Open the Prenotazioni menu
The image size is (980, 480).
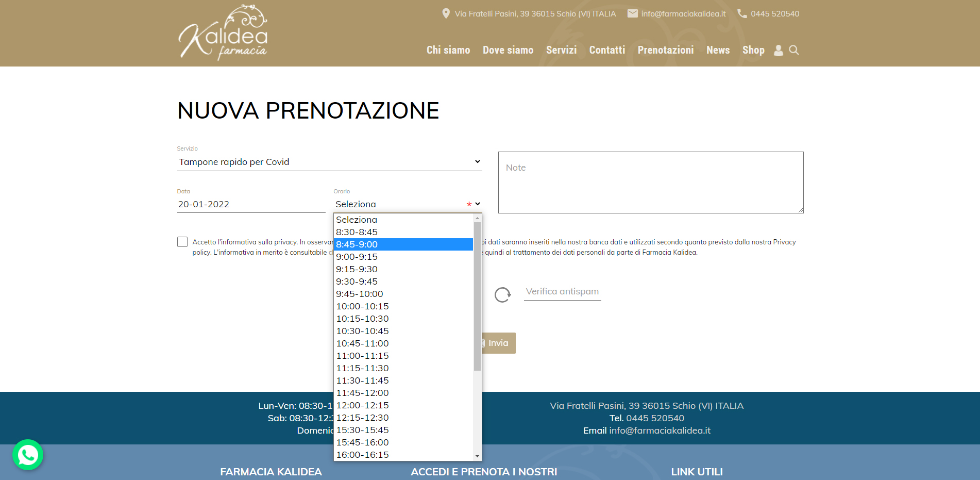pos(665,50)
